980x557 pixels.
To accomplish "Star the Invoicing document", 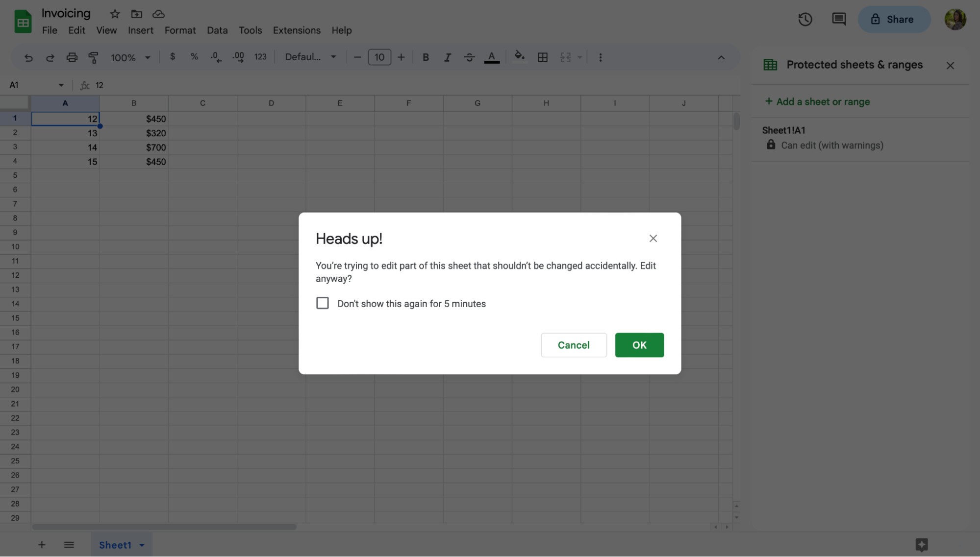I will coord(115,14).
